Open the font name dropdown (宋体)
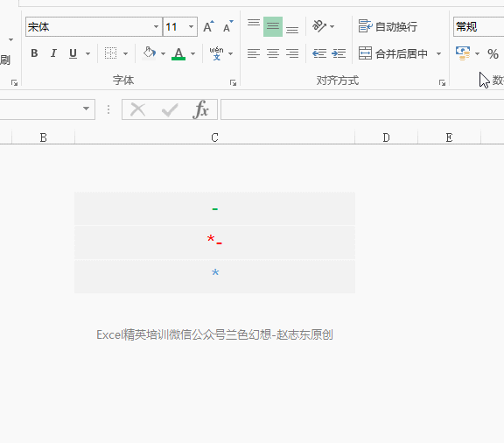Viewport: 504px width, 443px height. (x=156, y=26)
